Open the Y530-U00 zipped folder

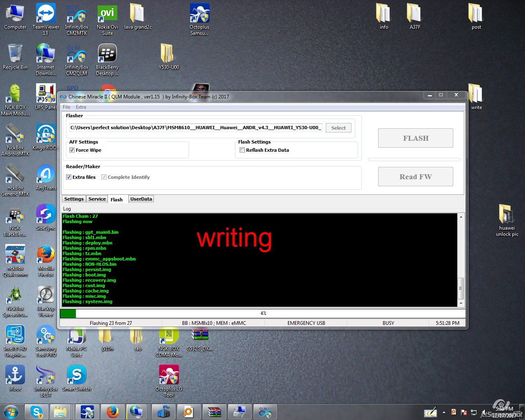169,57
